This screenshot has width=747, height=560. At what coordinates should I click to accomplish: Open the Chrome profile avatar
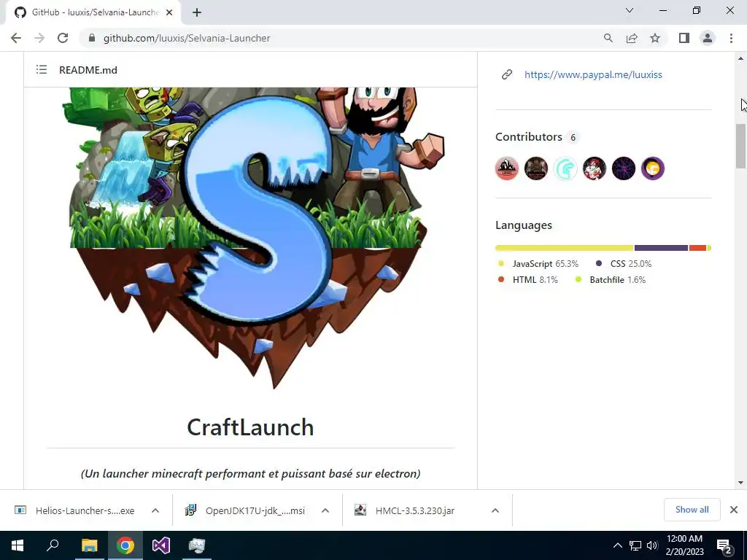point(708,38)
